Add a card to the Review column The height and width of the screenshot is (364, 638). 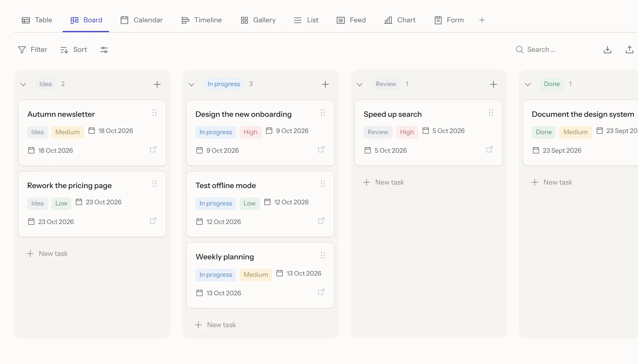(494, 84)
